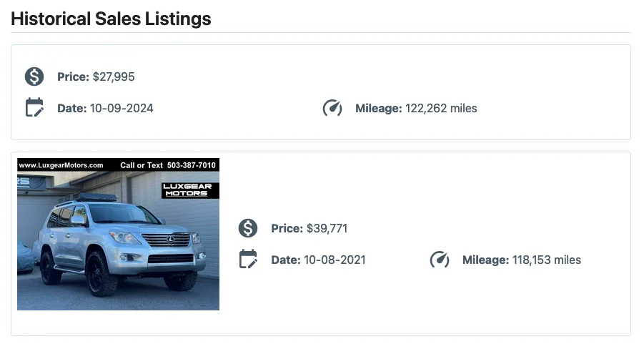This screenshot has height=344, width=644.
Task: Click the 10-08-2021 date value
Action: click(335, 260)
